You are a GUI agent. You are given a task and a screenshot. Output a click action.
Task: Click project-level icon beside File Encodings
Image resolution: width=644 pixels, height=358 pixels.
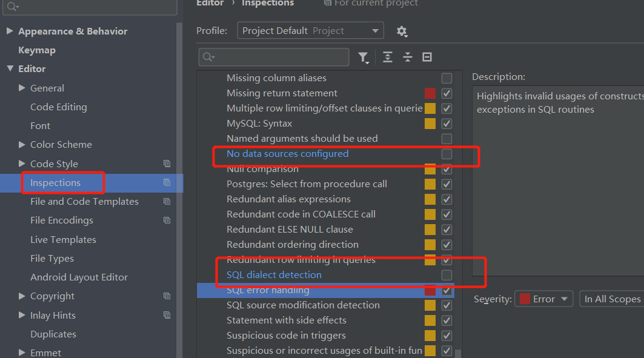coord(167,220)
